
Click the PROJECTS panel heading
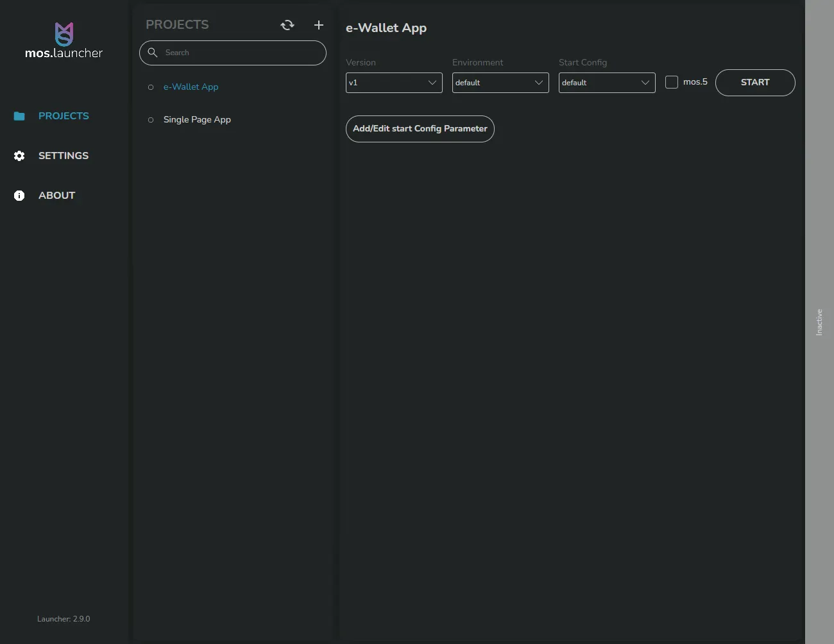tap(177, 24)
